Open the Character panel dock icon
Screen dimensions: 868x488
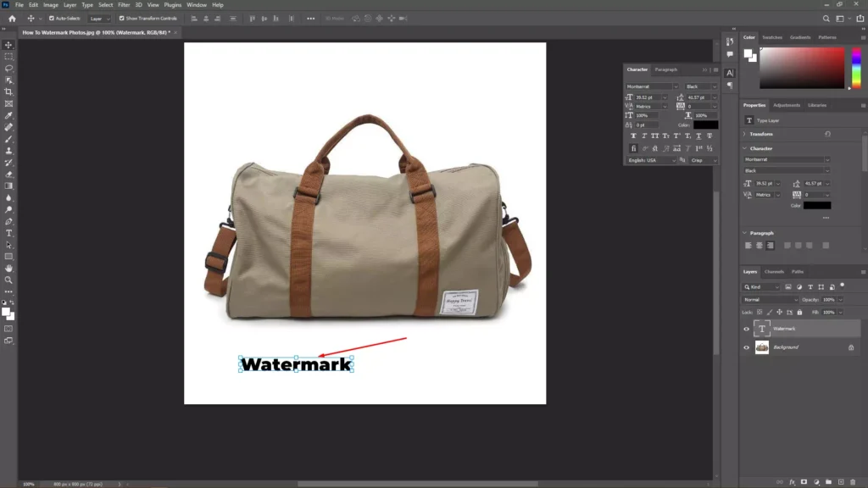pos(730,73)
